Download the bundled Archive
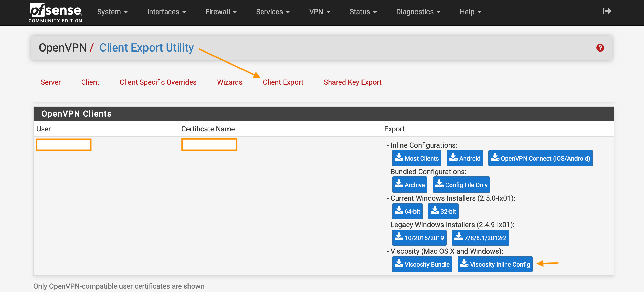Image resolution: width=644 pixels, height=292 pixels. [x=410, y=185]
